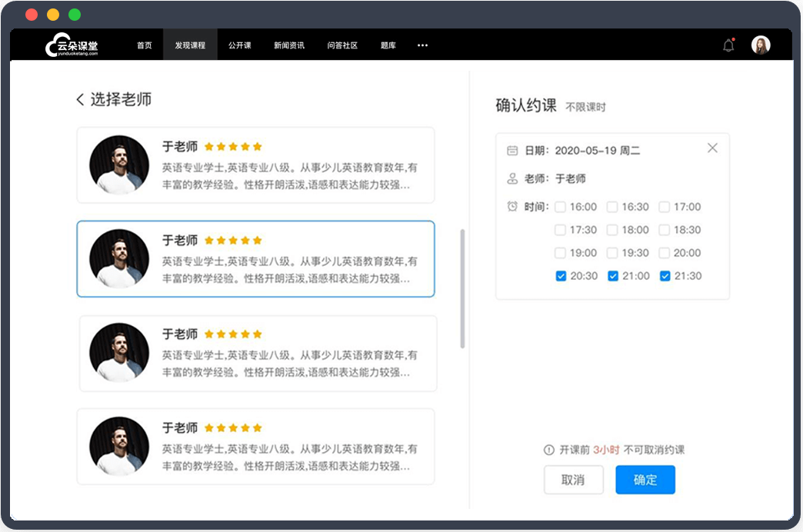This screenshot has height=532, width=803.
Task: Check the 19:00 time slot
Action: (560, 253)
